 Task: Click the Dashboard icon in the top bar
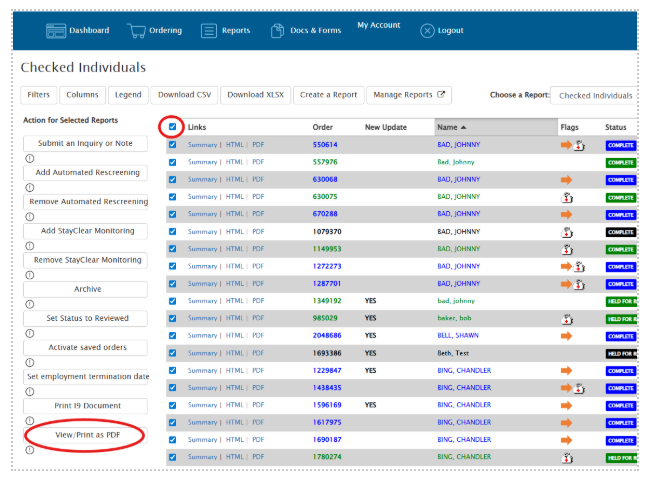point(55,31)
